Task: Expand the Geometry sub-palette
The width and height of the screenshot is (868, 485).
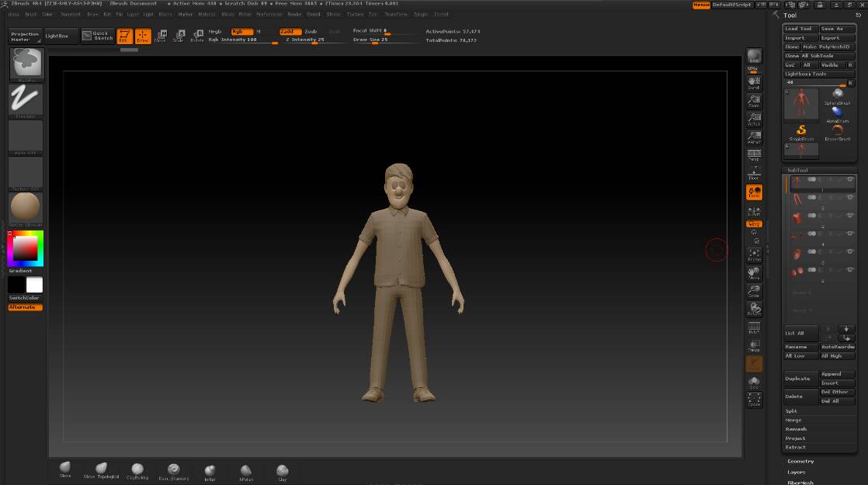Action: click(x=800, y=462)
